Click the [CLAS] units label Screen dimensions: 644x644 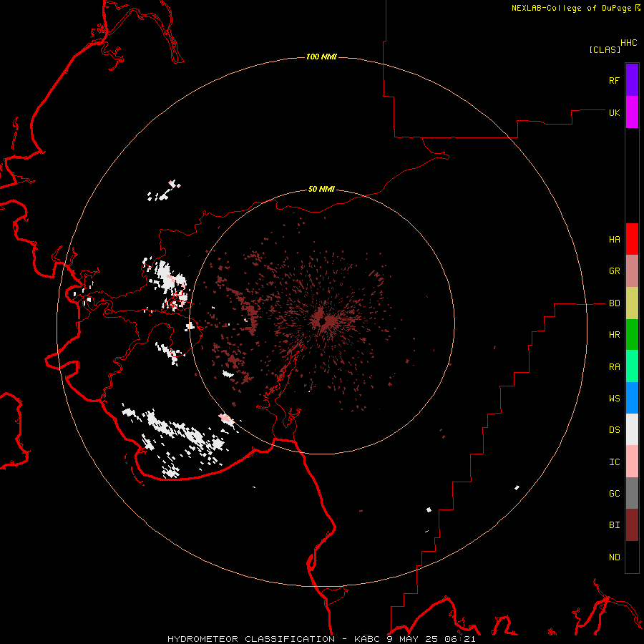pyautogui.click(x=605, y=49)
